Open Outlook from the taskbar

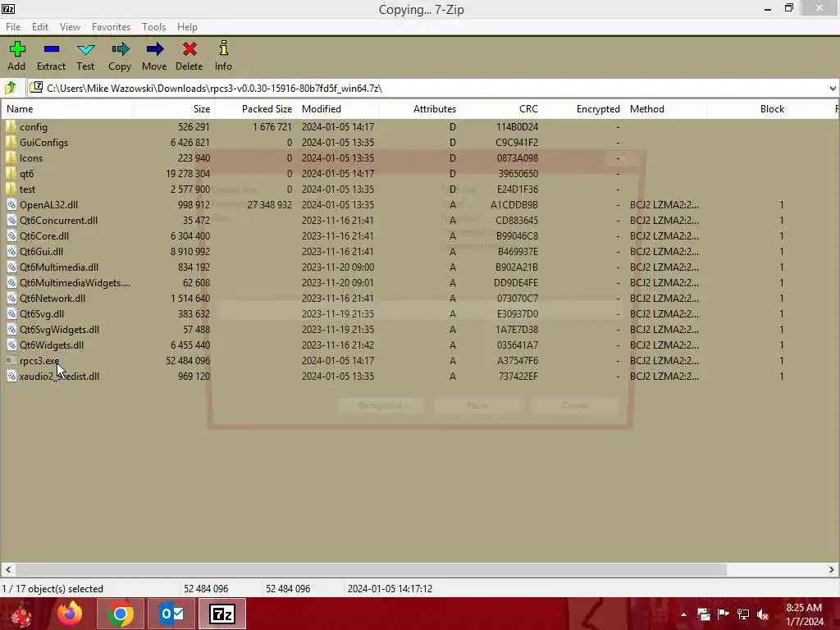tap(171, 614)
